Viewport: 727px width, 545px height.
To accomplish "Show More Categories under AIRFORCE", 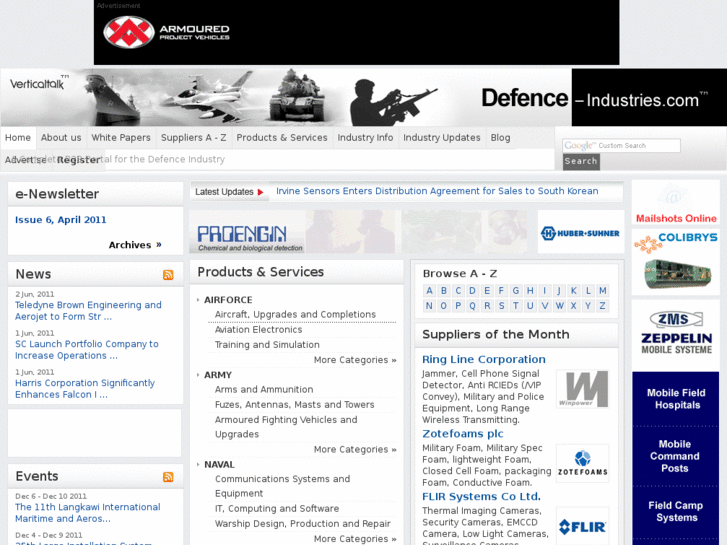I will click(x=355, y=360).
